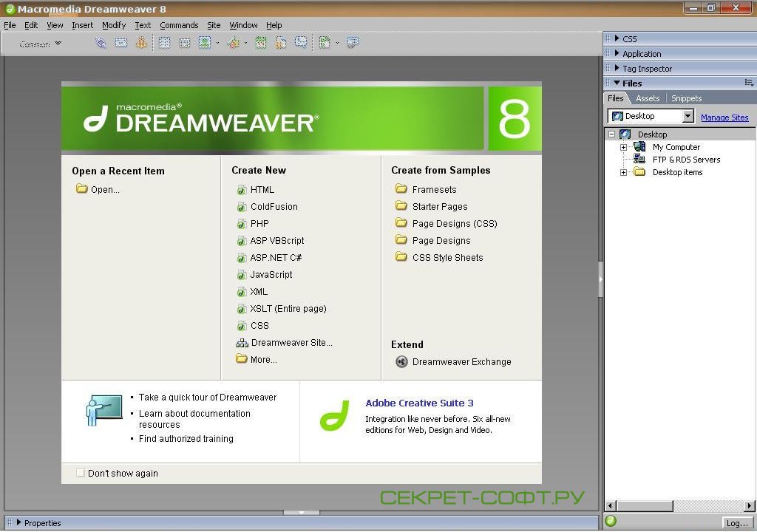The image size is (757, 532).
Task: Expand the Properties panel
Action: point(18,522)
